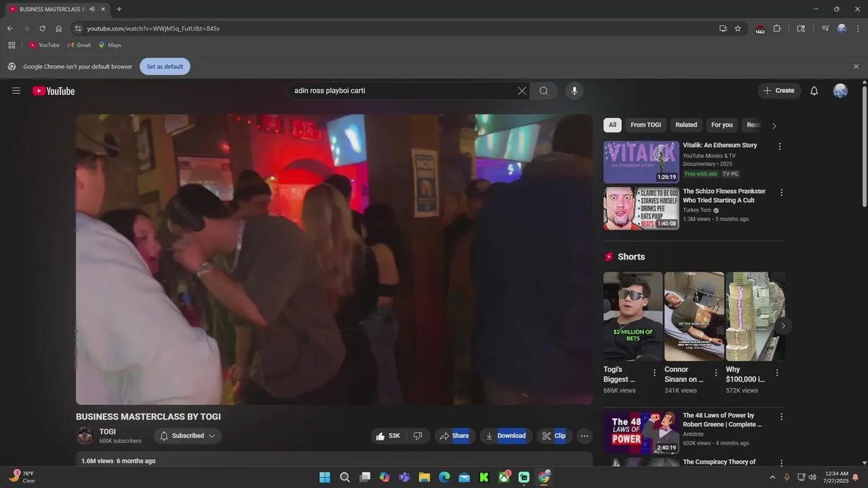Open Maps bookmark in bookmarks bar
The width and height of the screenshot is (868, 488).
tap(110, 45)
